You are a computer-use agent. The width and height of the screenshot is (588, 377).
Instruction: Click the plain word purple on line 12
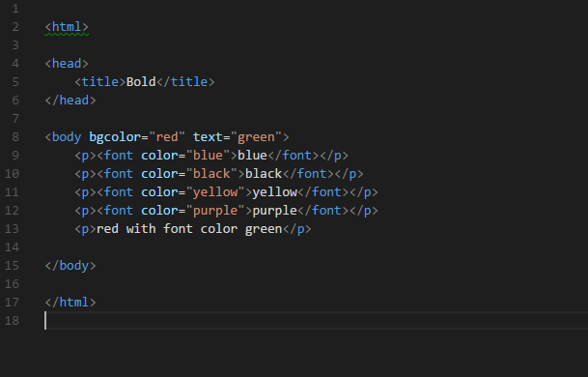click(274, 211)
